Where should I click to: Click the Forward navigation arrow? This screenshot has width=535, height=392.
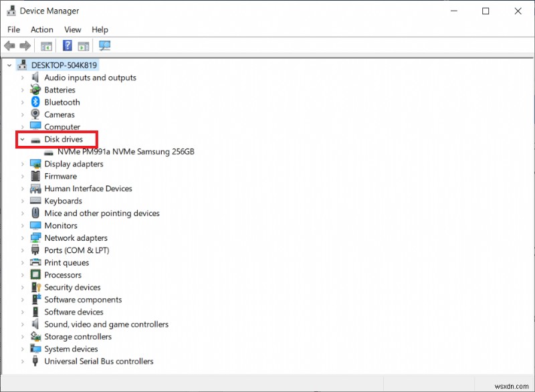tap(25, 45)
